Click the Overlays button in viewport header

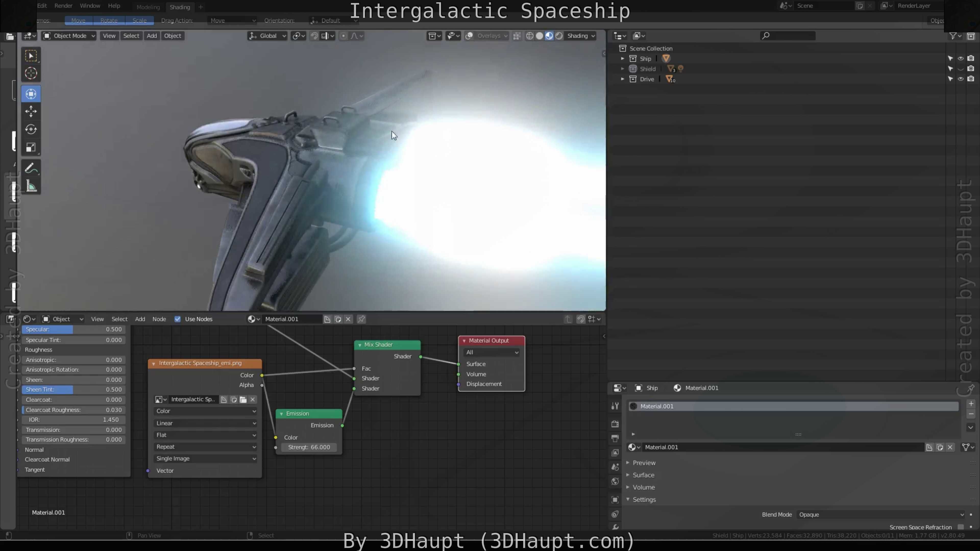(488, 36)
